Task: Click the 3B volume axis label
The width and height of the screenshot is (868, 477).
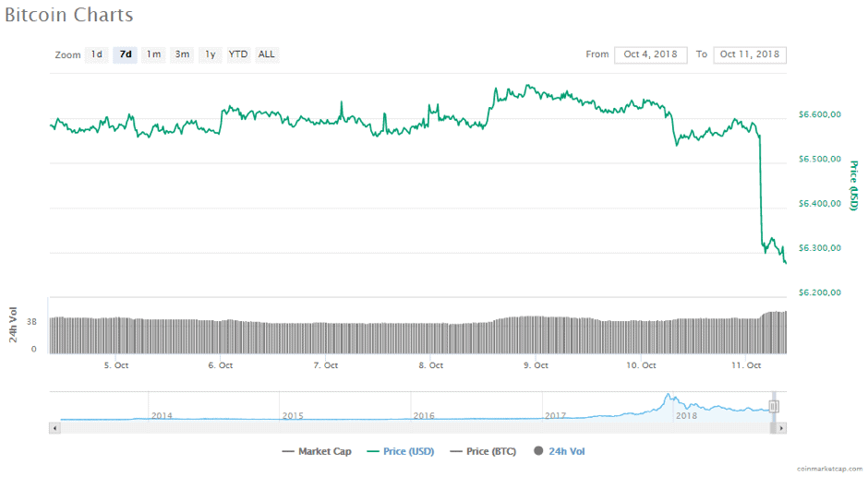Action: (x=32, y=321)
